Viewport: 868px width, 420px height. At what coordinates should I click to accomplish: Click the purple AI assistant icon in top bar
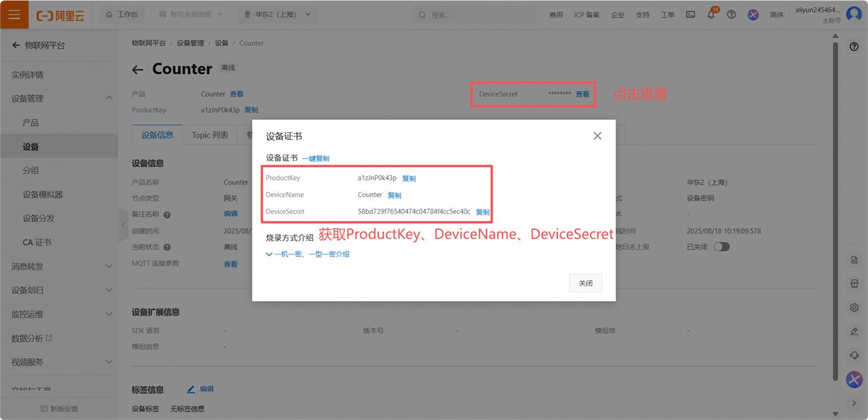(x=753, y=14)
